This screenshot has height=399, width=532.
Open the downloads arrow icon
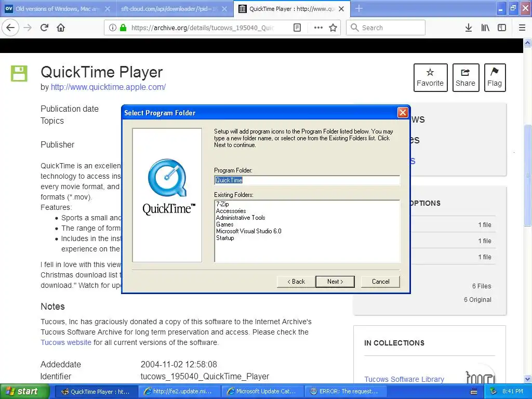click(x=468, y=28)
